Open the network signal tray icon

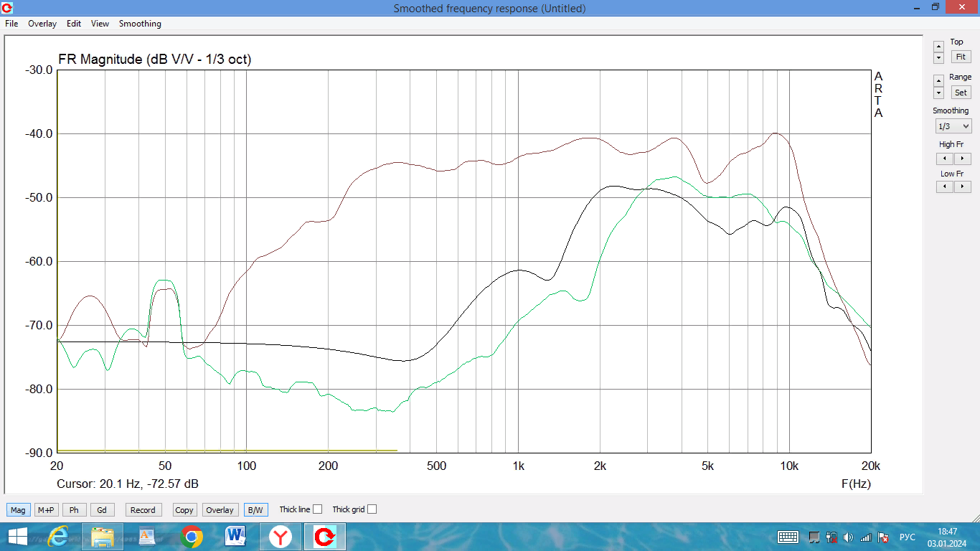(866, 537)
